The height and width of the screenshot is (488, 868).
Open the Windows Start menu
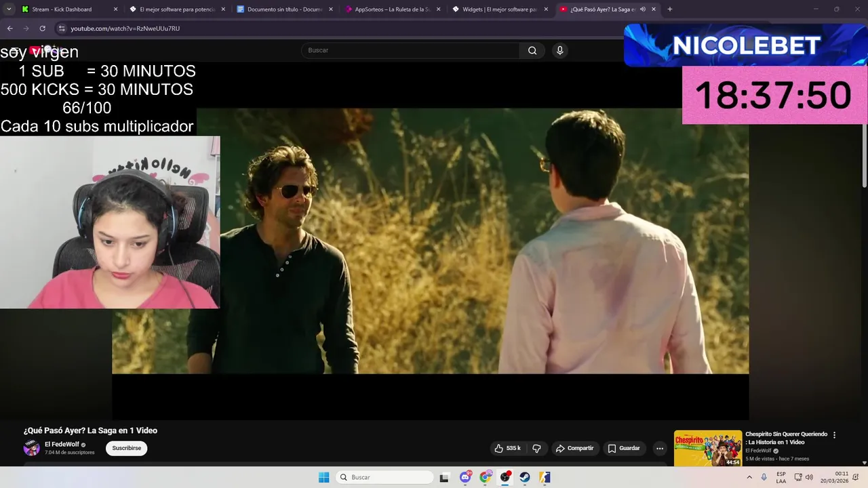324,477
